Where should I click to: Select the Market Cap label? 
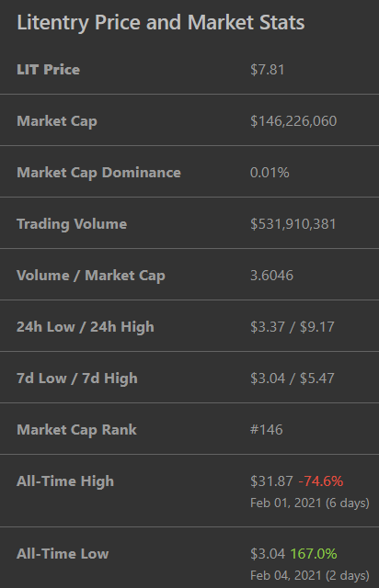57,121
